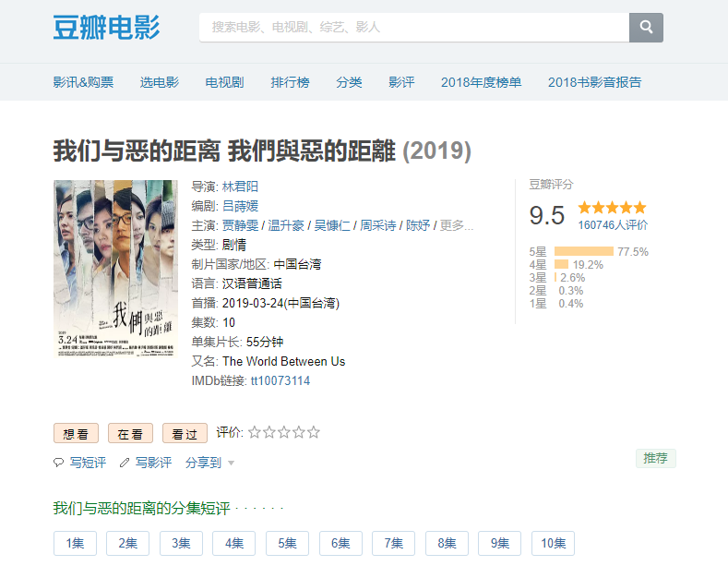This screenshot has width=728, height=566.
Task: Rate three stars in 评价
Action: pos(283,432)
